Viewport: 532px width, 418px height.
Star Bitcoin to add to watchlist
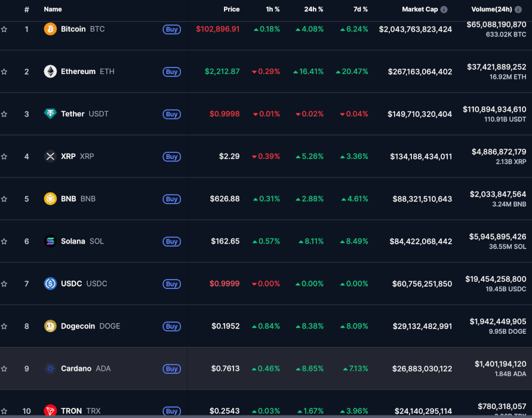pos(4,29)
